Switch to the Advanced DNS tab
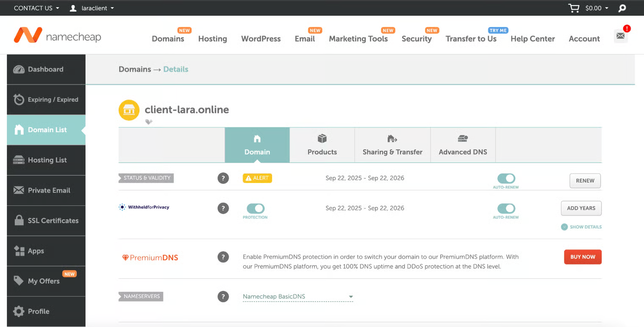 point(463,145)
